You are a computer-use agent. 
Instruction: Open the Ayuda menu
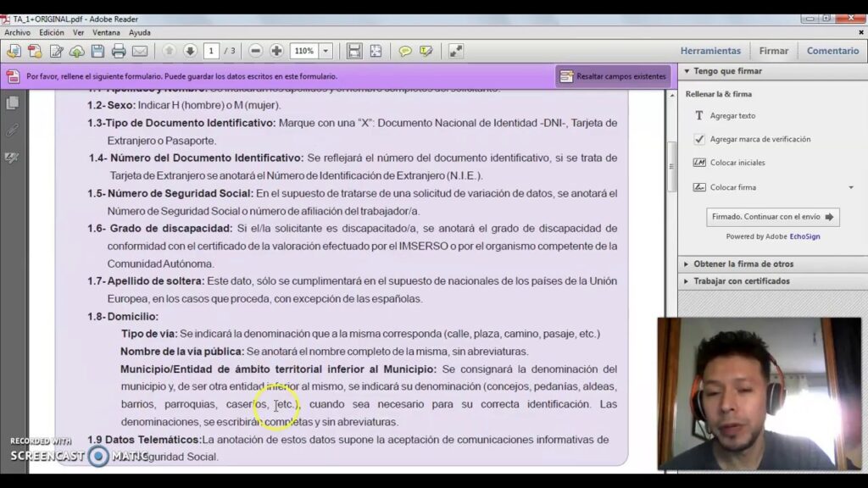(140, 33)
